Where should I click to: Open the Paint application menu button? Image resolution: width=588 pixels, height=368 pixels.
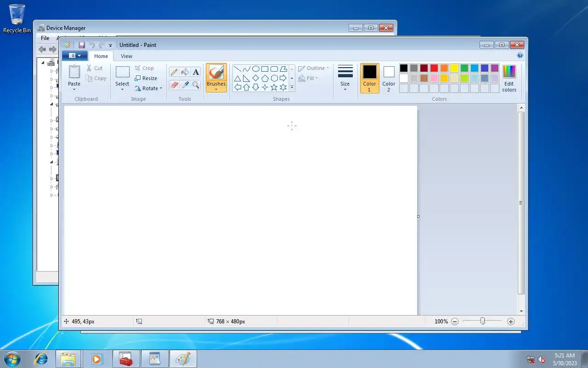(74, 56)
